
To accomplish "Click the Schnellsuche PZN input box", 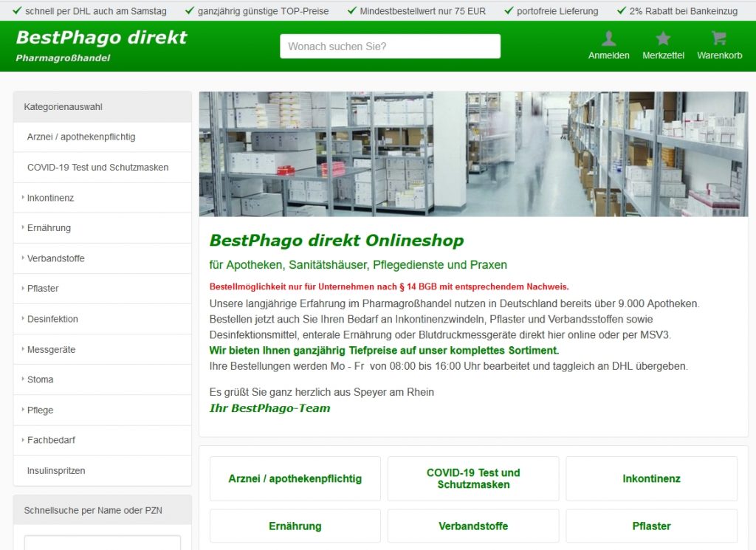I will click(x=102, y=543).
